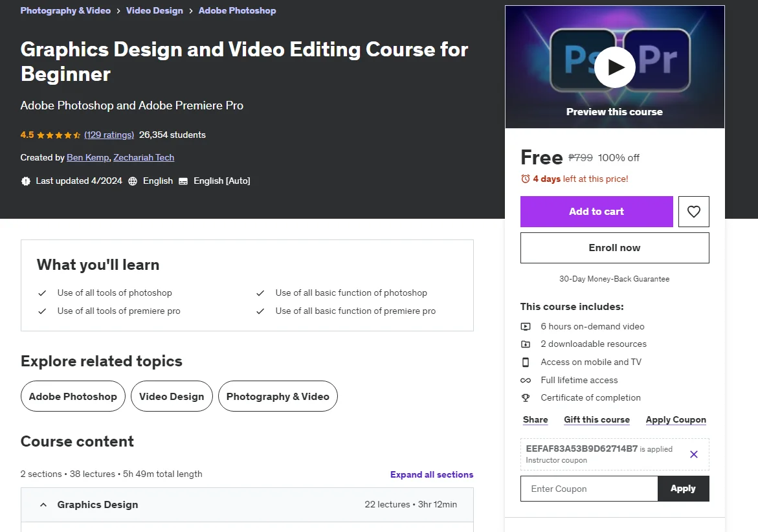Select the Photography & Video topic chip
Image resolution: width=758 pixels, height=532 pixels.
(278, 396)
